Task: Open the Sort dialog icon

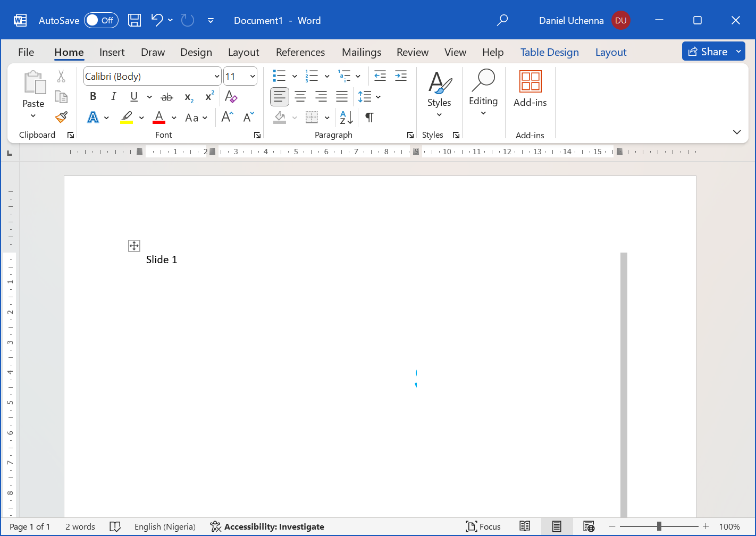Action: 346,117
